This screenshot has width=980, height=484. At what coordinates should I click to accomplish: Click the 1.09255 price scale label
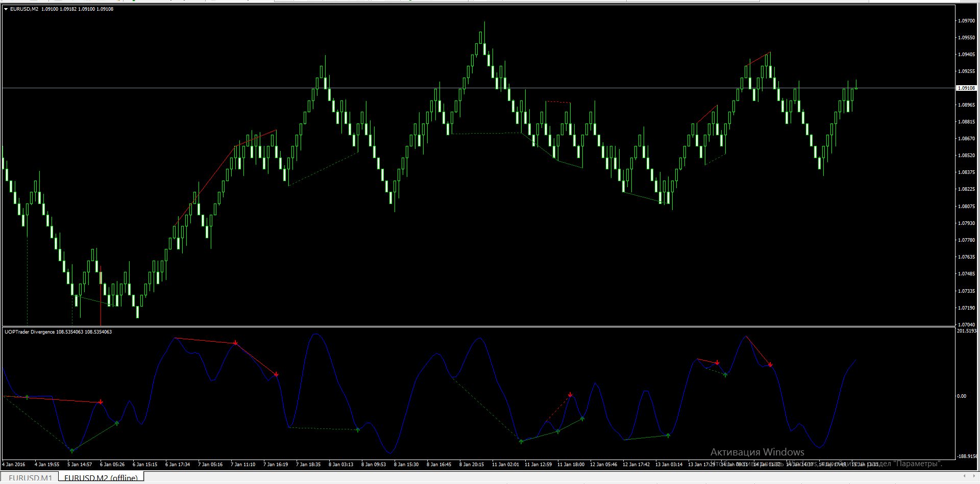click(966, 71)
